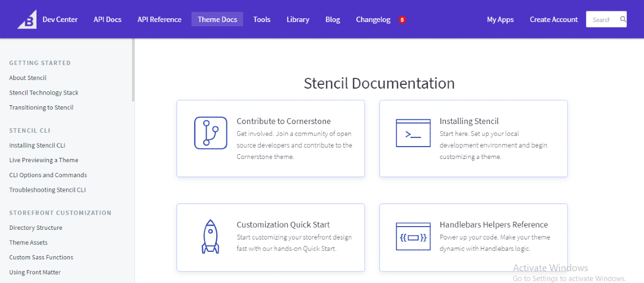Open Contribute to Cornerstone card title
Image resolution: width=644 pixels, height=283 pixels.
(283, 121)
